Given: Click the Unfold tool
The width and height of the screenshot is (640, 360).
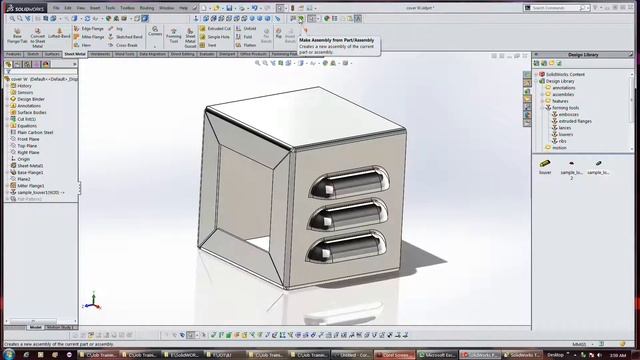Looking at the screenshot, I should [246, 29].
